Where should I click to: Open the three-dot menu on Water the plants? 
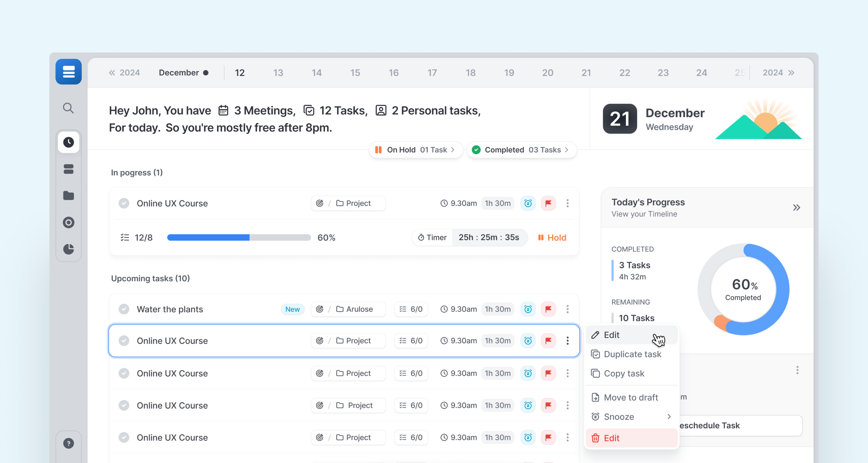pyautogui.click(x=568, y=309)
